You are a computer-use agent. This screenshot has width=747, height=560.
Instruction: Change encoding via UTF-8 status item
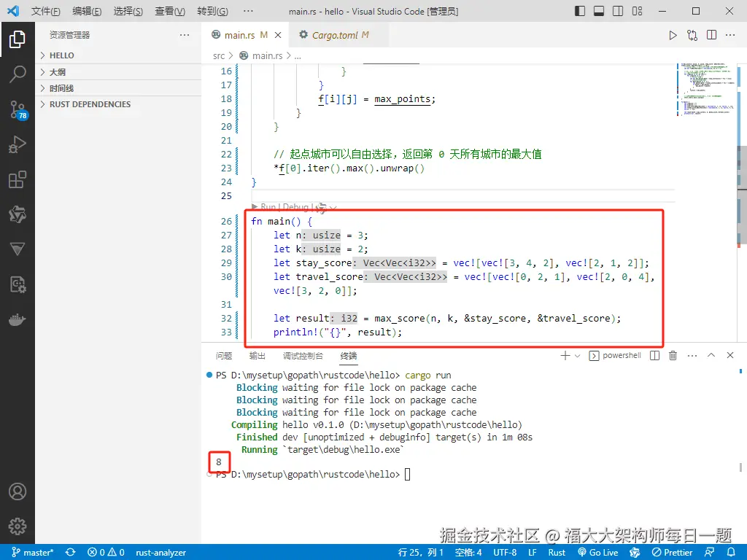coord(505,553)
